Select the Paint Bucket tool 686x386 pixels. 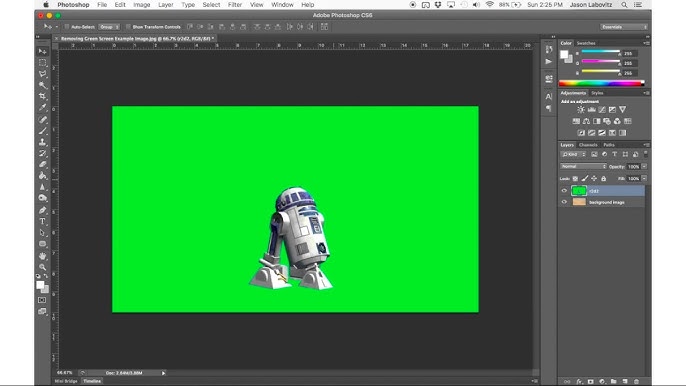click(x=42, y=176)
